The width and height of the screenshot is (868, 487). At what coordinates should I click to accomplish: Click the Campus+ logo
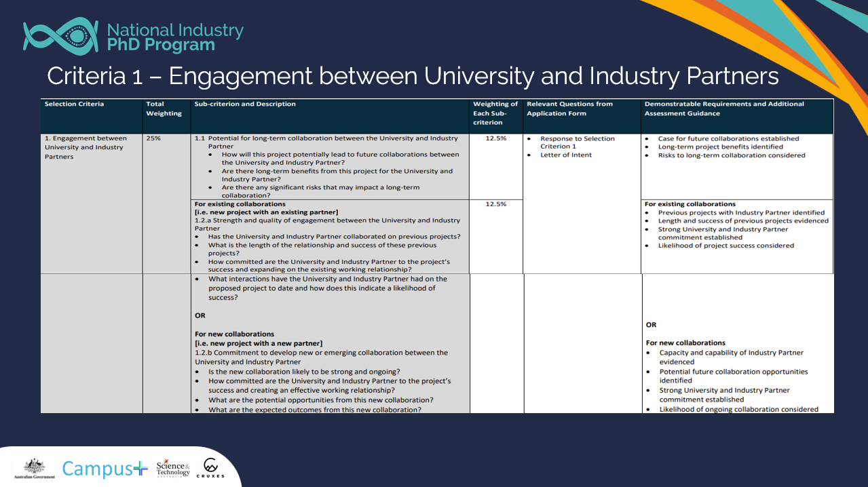tap(105, 469)
